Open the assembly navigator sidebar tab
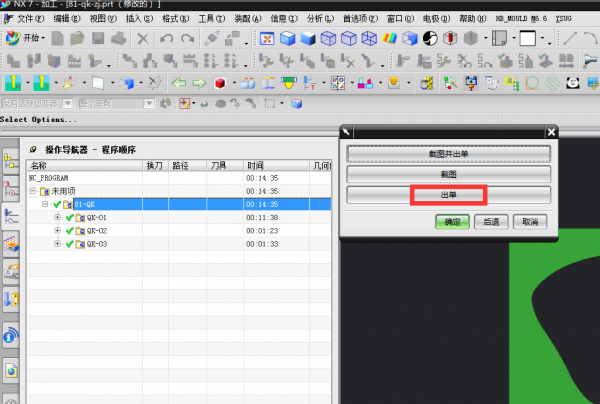This screenshot has height=404, width=600. (x=11, y=161)
